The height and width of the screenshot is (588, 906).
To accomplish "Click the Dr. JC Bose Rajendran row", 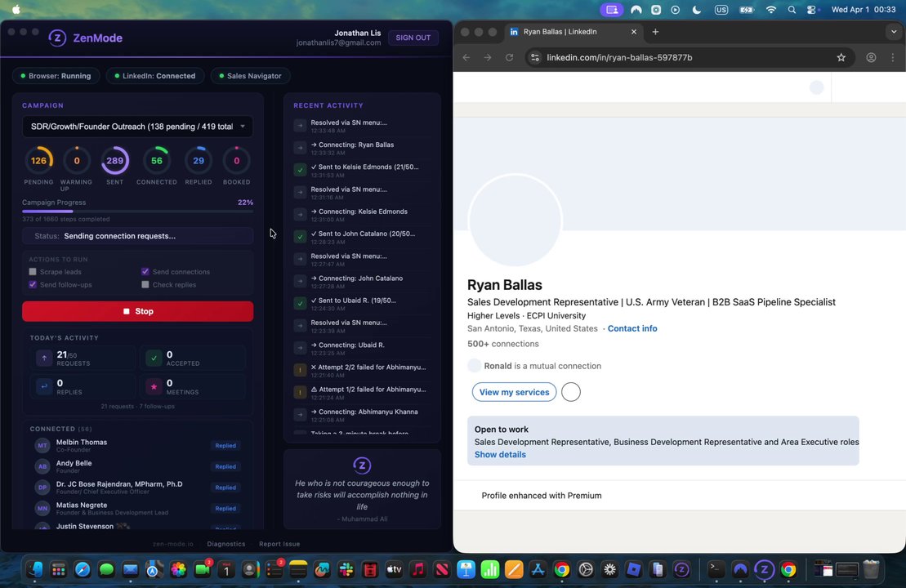I will 137,488.
